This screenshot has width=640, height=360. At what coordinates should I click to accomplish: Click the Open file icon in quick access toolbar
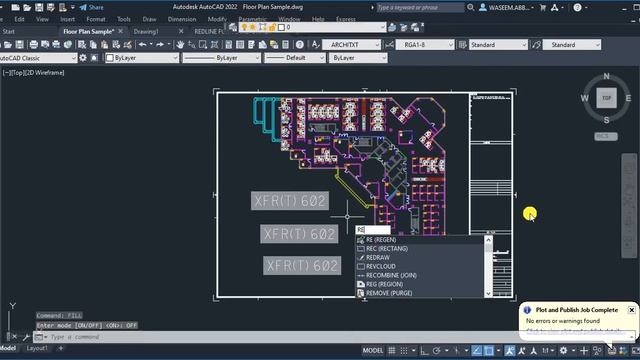click(27, 7)
